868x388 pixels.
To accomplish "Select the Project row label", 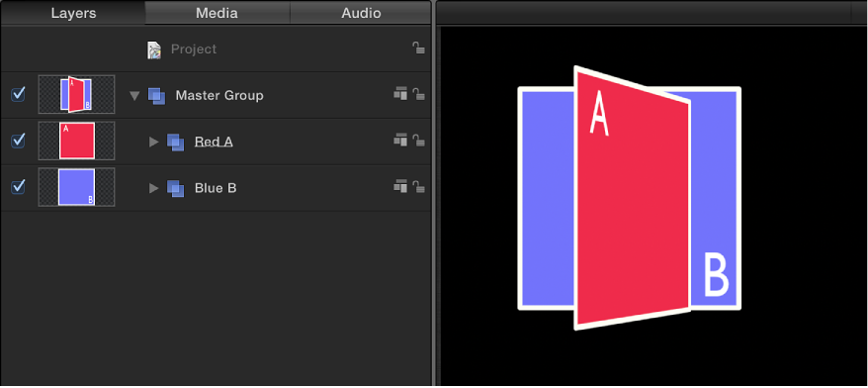I will 194,49.
